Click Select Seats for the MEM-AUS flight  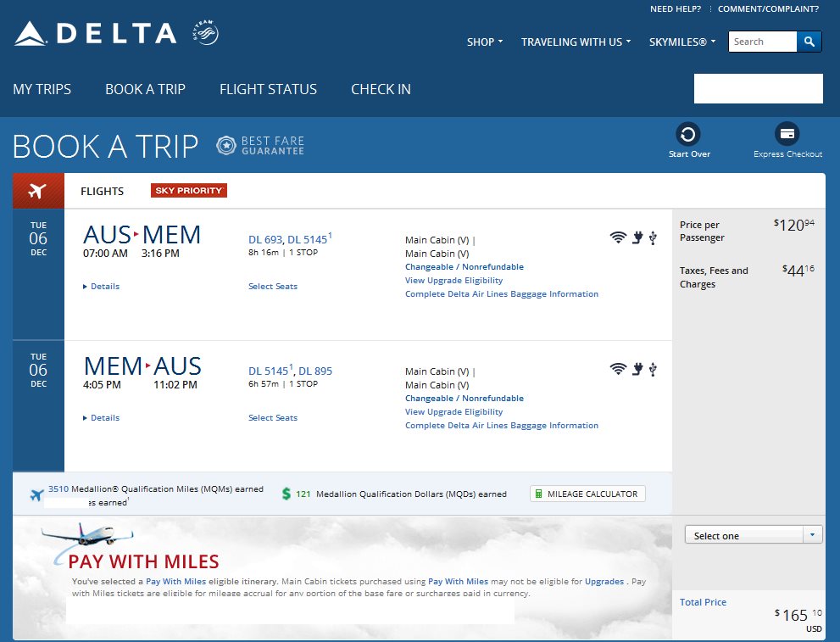coord(273,418)
